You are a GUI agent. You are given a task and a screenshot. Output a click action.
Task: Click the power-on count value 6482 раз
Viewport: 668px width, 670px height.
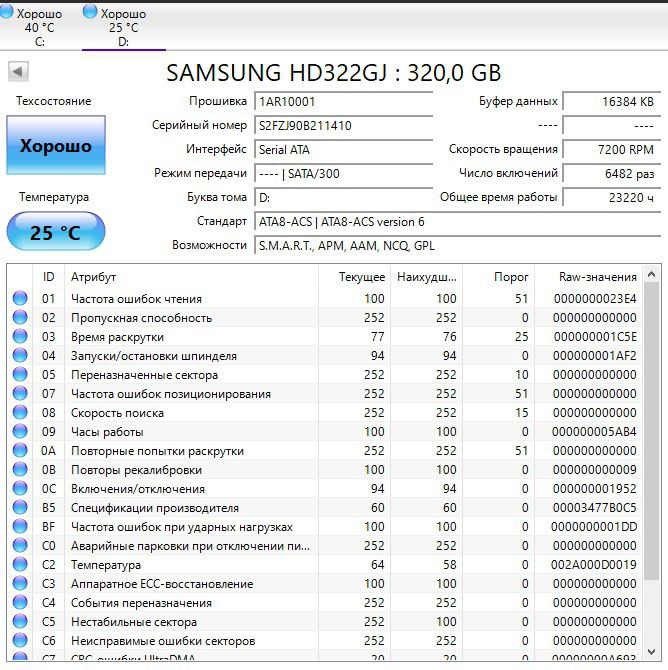coord(611,173)
